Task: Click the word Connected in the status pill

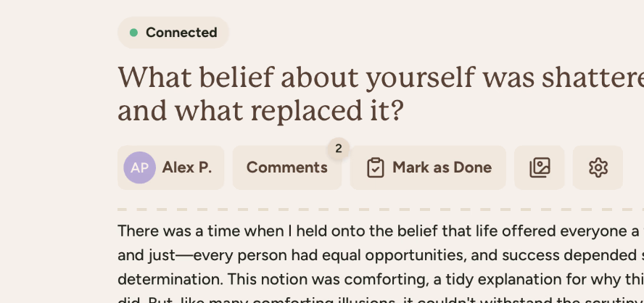Action: (x=181, y=33)
